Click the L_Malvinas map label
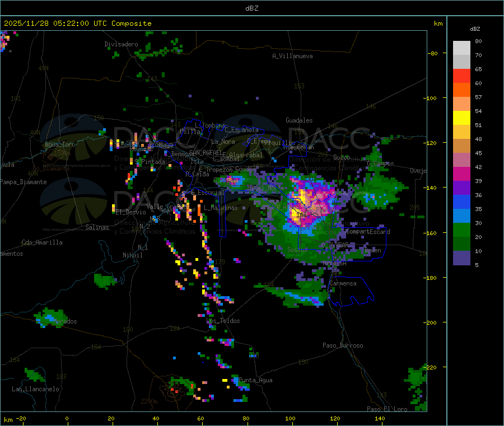 [221, 208]
